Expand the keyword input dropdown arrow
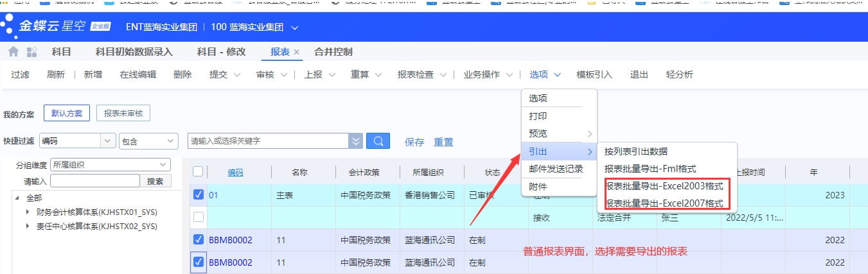The image size is (868, 274). [355, 141]
